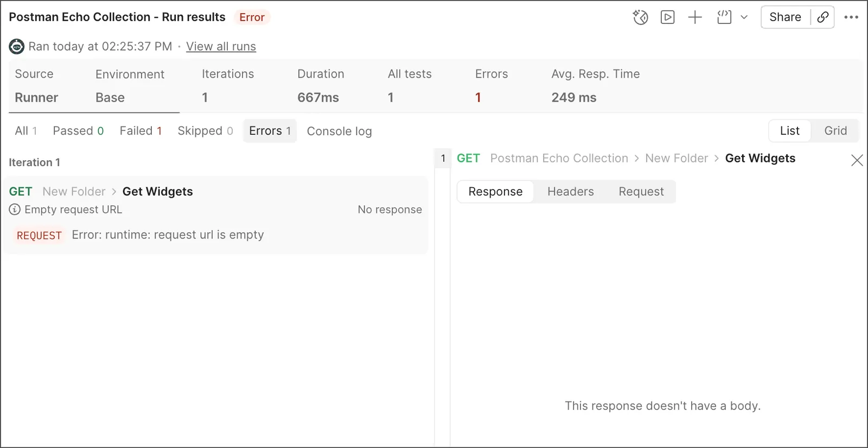Filter by the Skipped 0 tab
The image size is (868, 448).
(x=205, y=131)
